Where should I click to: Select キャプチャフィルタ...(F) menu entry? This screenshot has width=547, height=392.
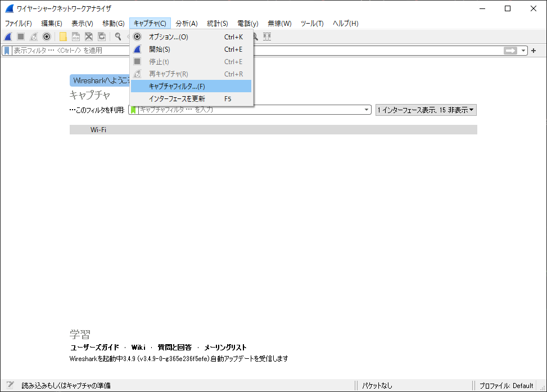point(191,86)
